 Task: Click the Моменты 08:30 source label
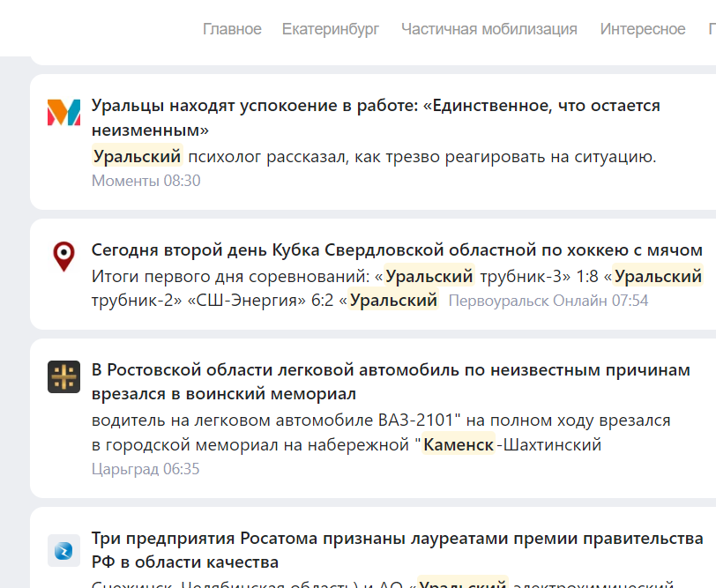(146, 181)
